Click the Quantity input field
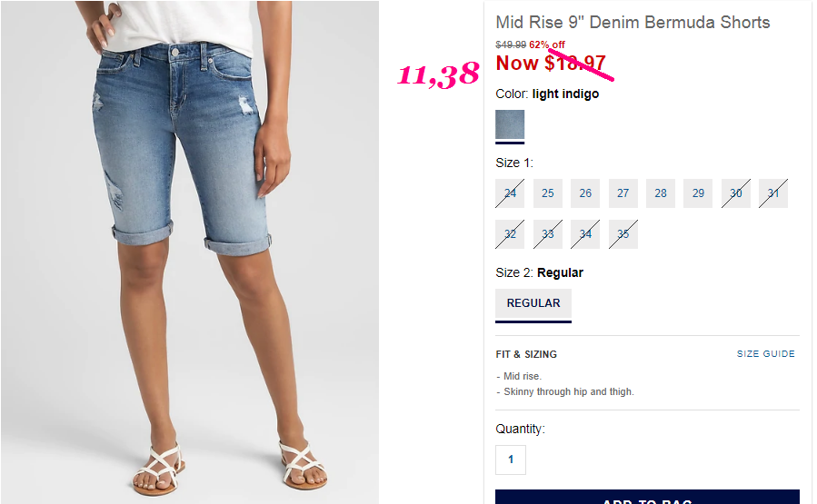 tap(511, 460)
